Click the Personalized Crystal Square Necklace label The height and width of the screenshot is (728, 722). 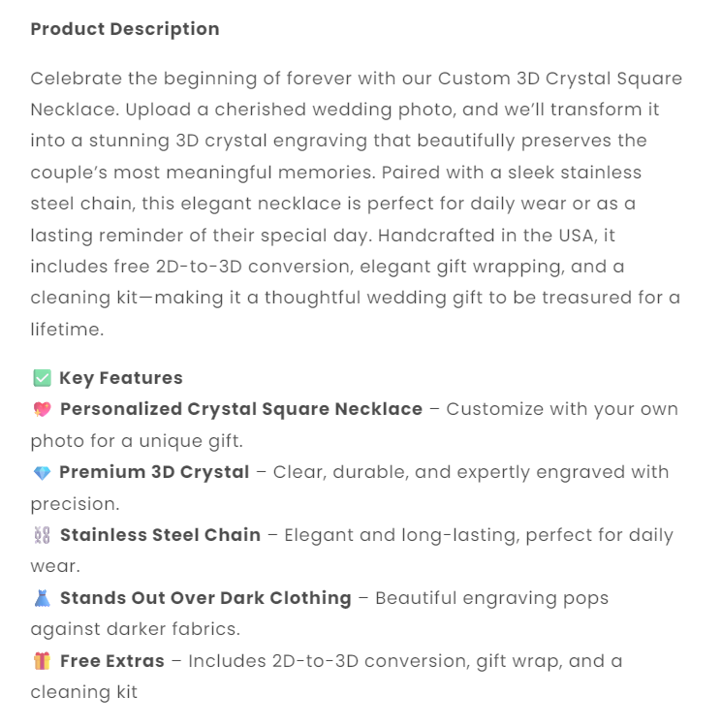click(241, 409)
